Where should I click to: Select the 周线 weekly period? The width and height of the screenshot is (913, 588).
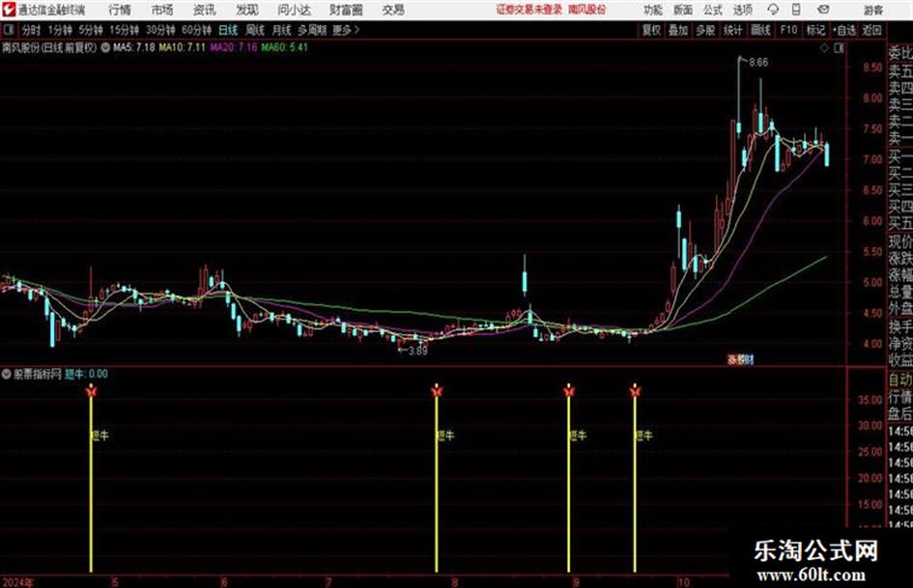(255, 30)
